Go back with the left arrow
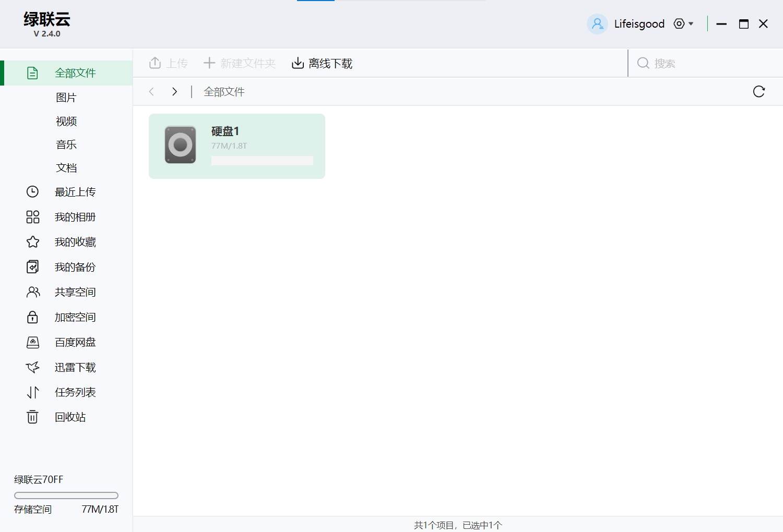 (151, 92)
